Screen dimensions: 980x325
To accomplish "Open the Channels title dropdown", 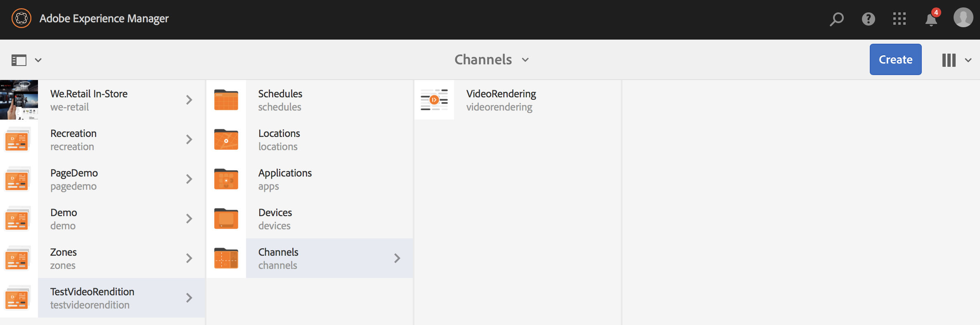I will [492, 60].
